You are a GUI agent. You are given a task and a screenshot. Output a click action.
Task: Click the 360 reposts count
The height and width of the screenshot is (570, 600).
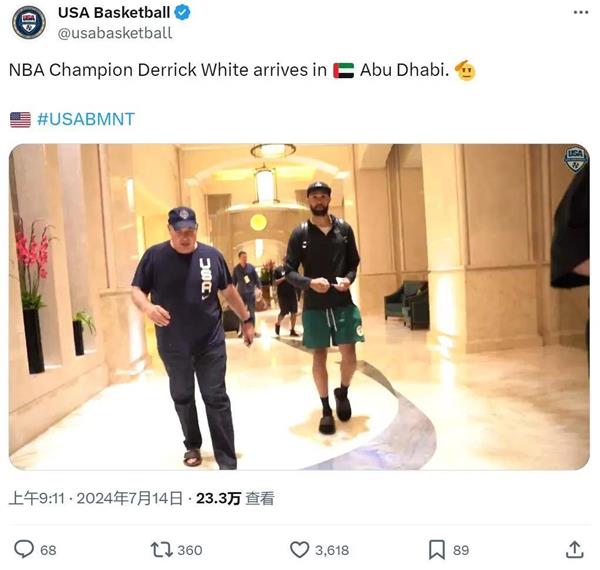coord(190,550)
